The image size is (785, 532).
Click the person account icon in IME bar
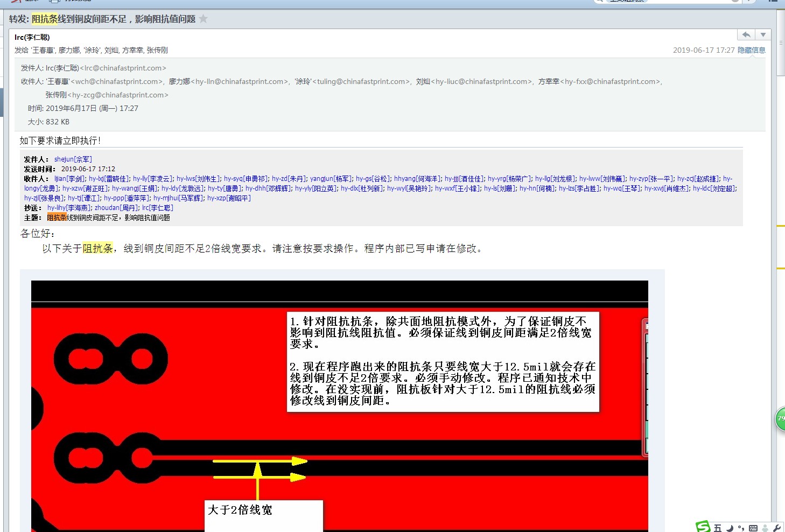click(x=765, y=528)
